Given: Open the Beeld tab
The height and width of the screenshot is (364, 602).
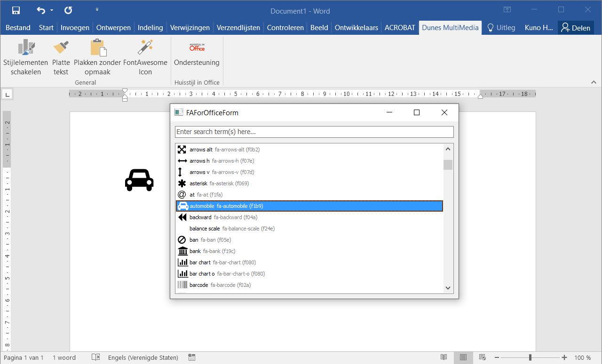Looking at the screenshot, I should point(319,28).
